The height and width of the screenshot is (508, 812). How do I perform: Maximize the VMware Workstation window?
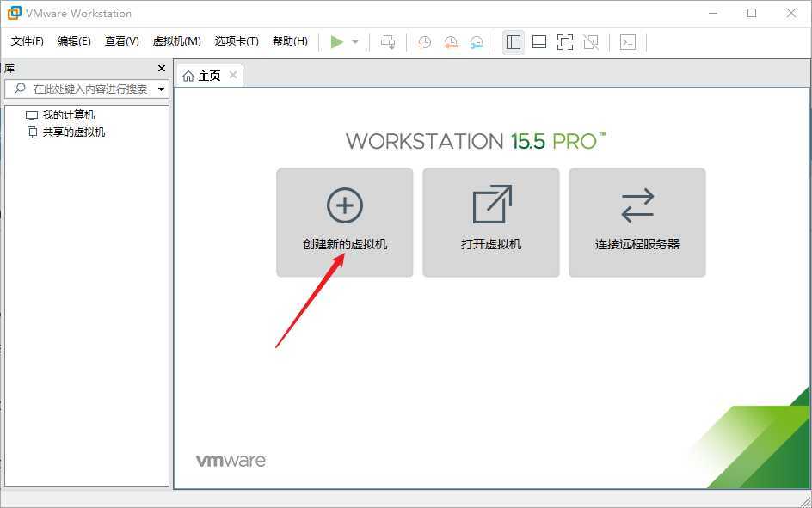pyautogui.click(x=752, y=14)
